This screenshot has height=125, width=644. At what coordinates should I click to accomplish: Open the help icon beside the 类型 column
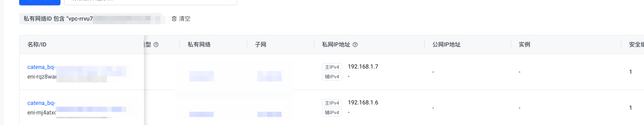pos(156,45)
